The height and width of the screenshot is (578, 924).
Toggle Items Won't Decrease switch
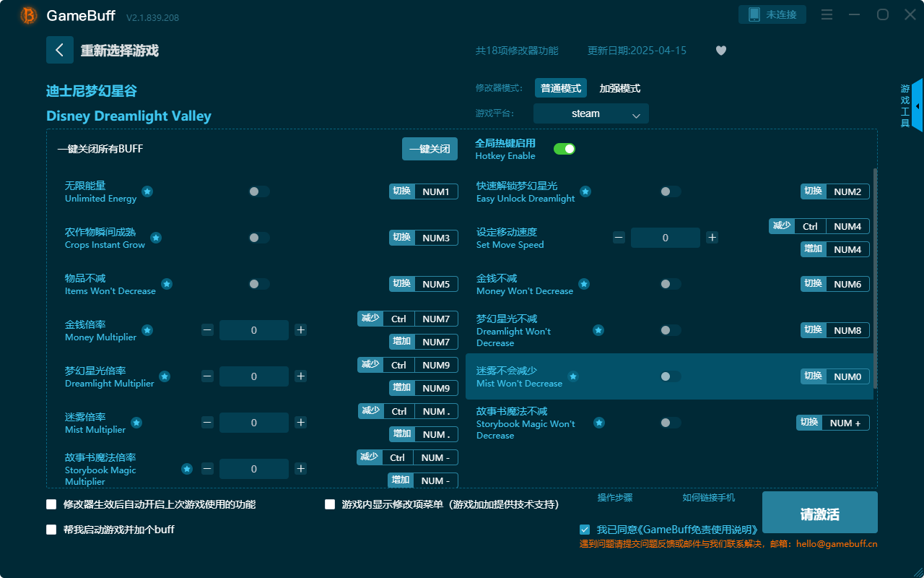(259, 284)
